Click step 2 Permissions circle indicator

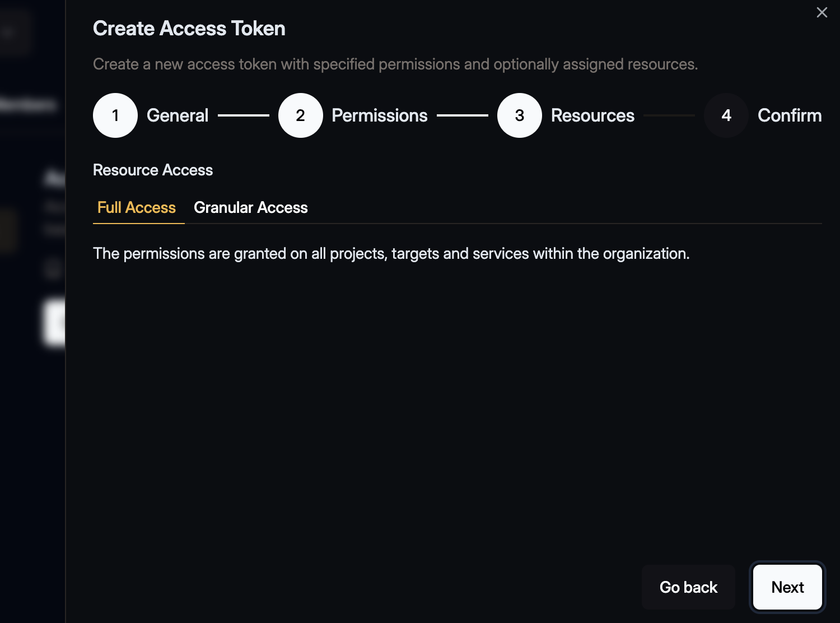coord(300,115)
